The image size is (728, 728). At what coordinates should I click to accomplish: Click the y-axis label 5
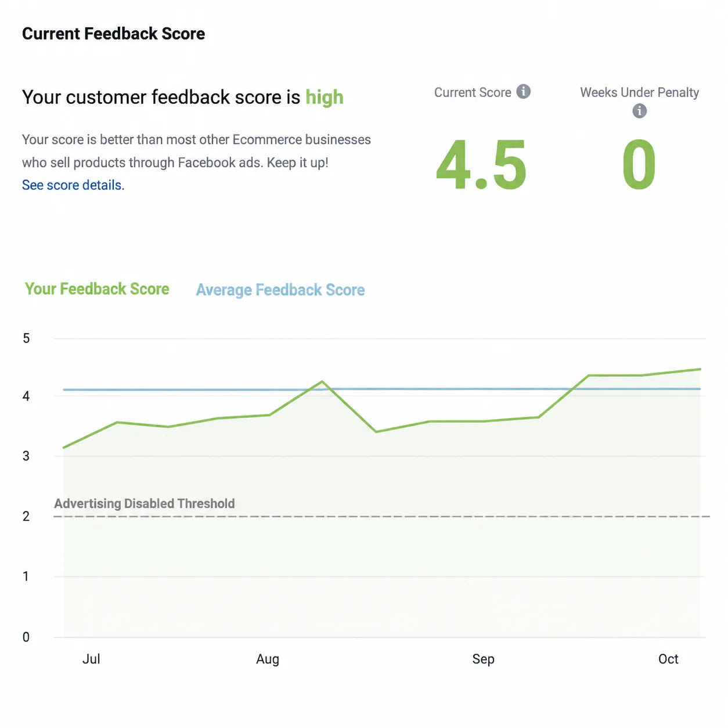[x=26, y=338]
